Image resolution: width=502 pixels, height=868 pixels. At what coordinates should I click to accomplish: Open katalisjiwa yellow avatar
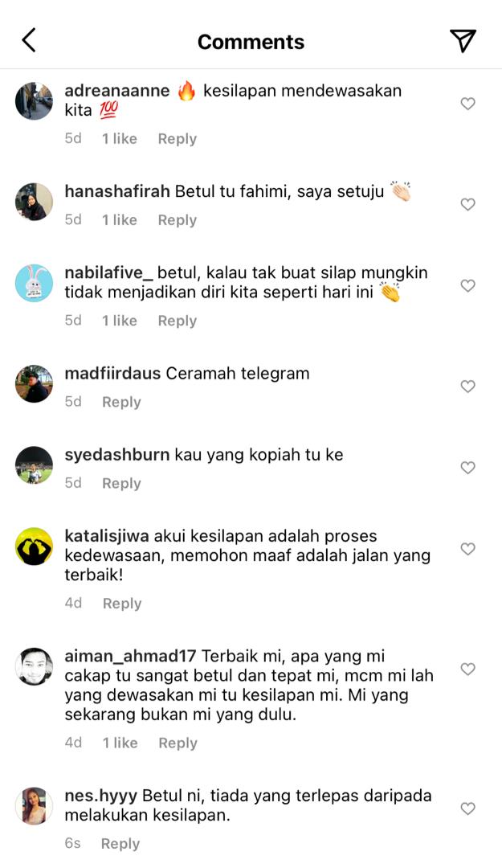tap(34, 547)
